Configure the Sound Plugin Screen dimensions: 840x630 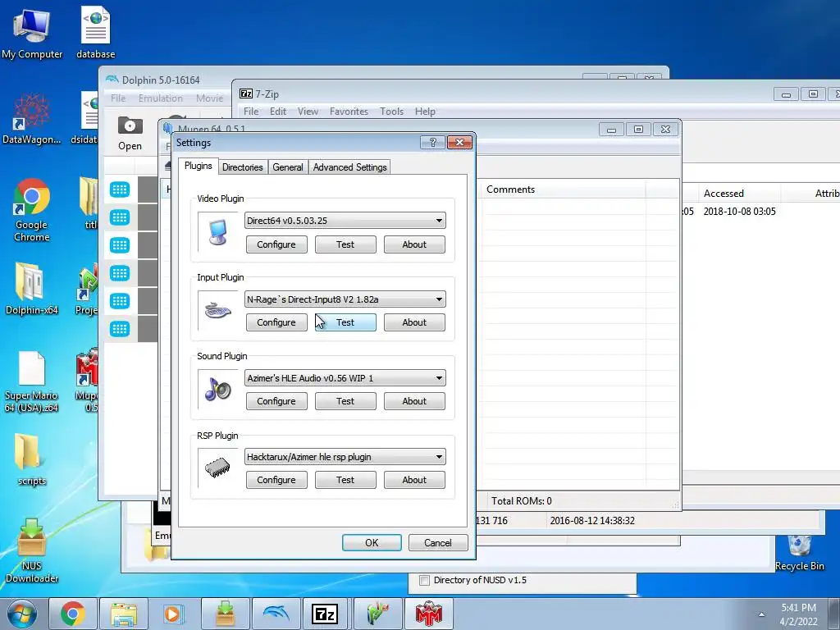pos(276,400)
